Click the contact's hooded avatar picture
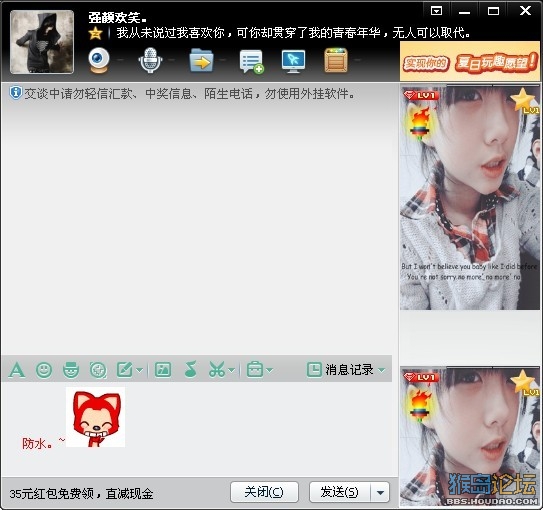543x510 pixels. pyautogui.click(x=42, y=42)
